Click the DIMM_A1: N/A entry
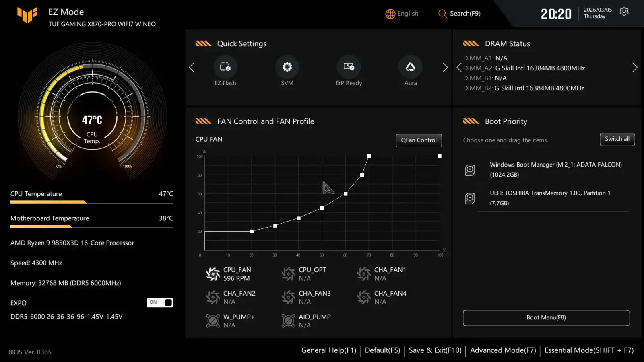Image resolution: width=644 pixels, height=362 pixels. click(485, 58)
